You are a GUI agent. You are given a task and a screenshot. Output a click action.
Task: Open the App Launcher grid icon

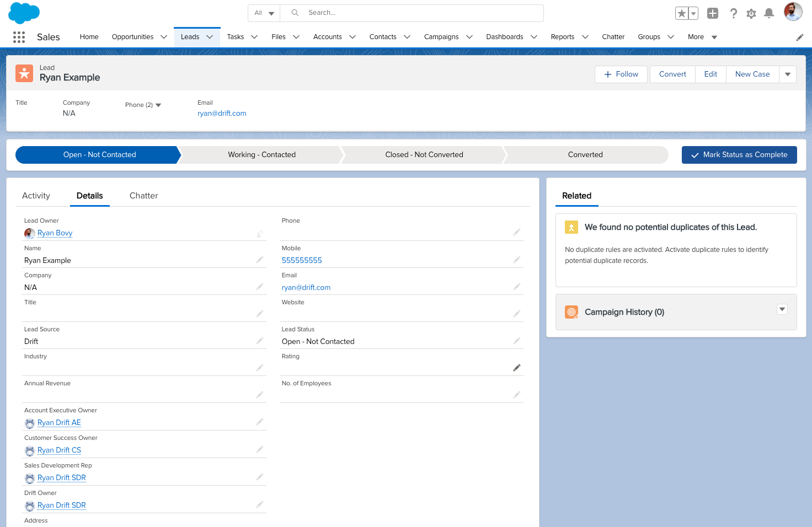tap(19, 37)
